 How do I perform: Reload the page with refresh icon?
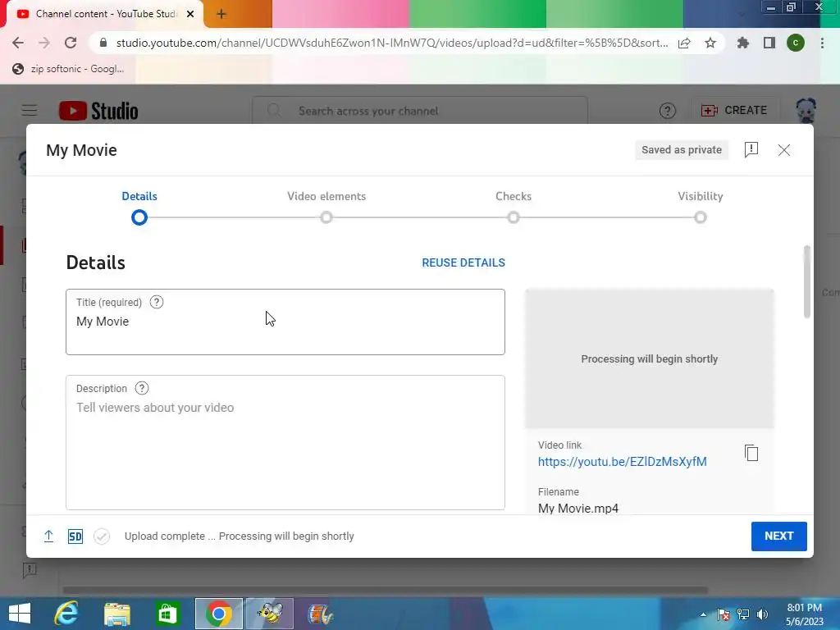71,43
